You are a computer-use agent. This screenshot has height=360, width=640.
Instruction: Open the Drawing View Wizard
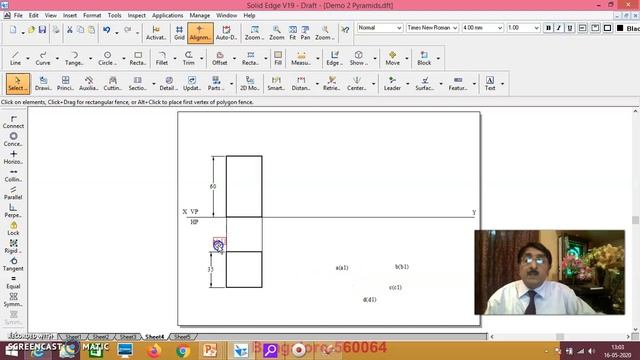pyautogui.click(x=43, y=83)
